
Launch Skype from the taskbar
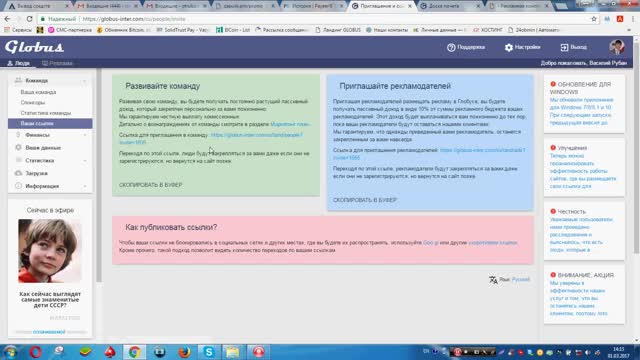point(209,352)
